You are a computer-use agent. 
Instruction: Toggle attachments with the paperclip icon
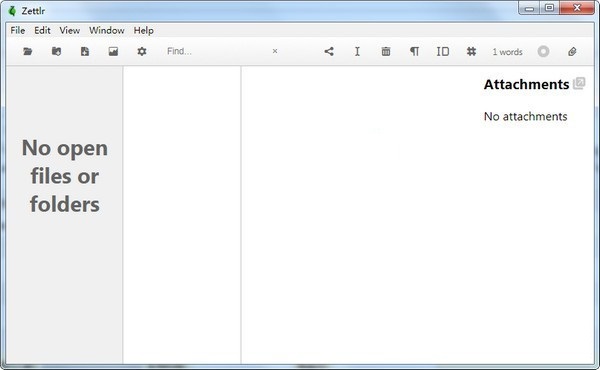click(x=572, y=51)
